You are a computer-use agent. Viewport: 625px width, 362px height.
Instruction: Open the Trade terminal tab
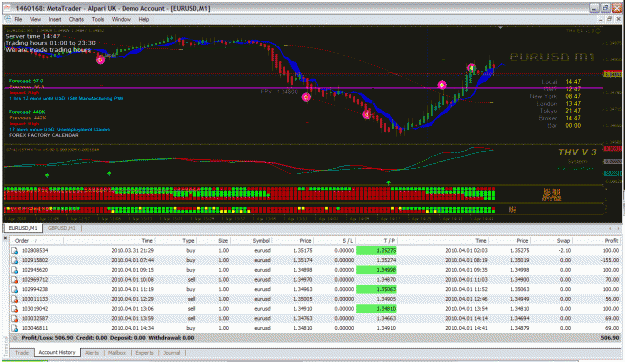tap(22, 353)
